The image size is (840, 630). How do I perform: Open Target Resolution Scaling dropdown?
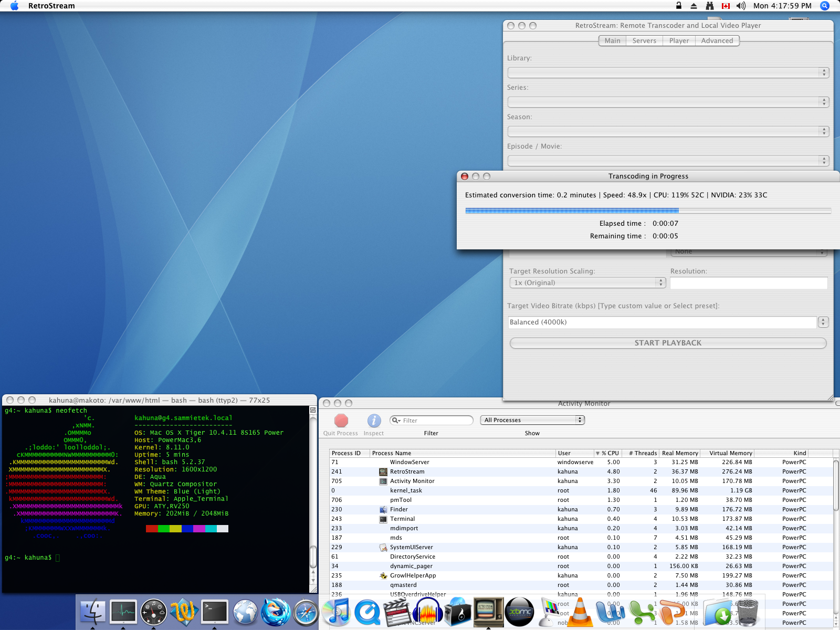[587, 282]
